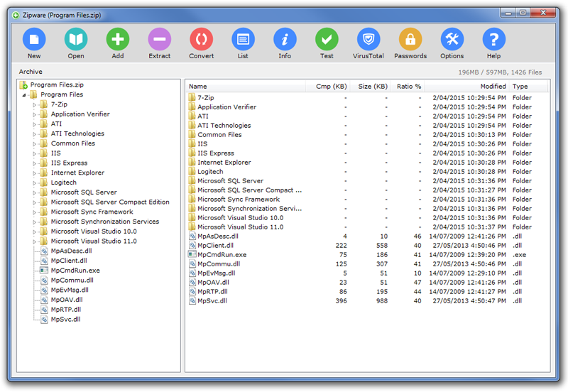Click the New archive icon
Screen dimensions: 568x392
pos(34,40)
